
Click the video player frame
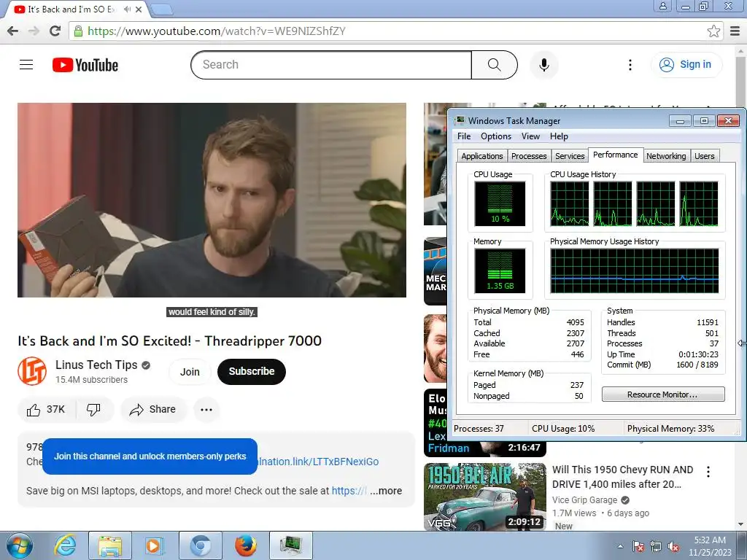[x=212, y=200]
